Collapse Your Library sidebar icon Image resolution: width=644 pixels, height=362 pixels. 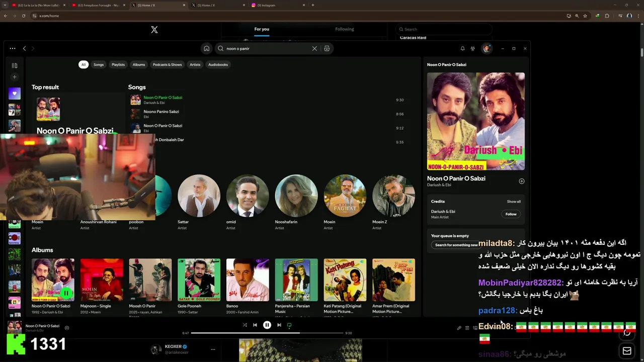pyautogui.click(x=15, y=65)
